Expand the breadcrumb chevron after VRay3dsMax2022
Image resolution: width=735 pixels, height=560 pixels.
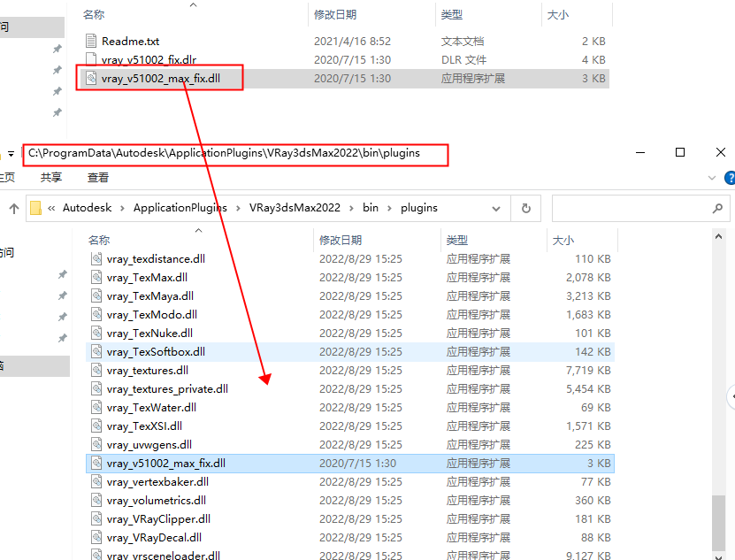(x=351, y=208)
